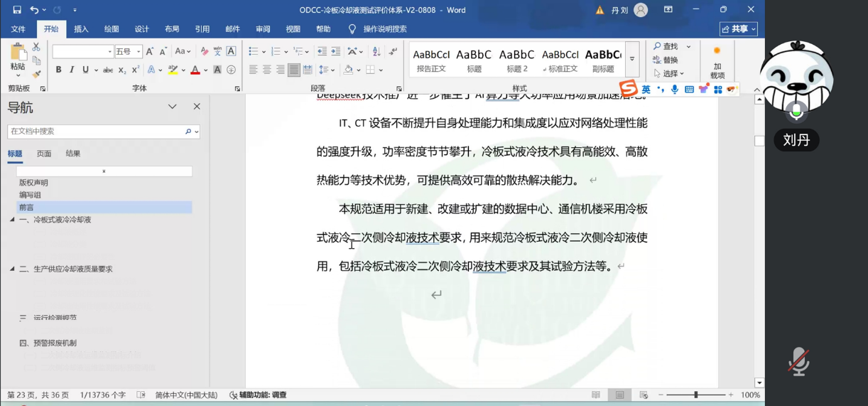Switch to Read Mode view in status bar
The height and width of the screenshot is (406, 868).
(596, 395)
